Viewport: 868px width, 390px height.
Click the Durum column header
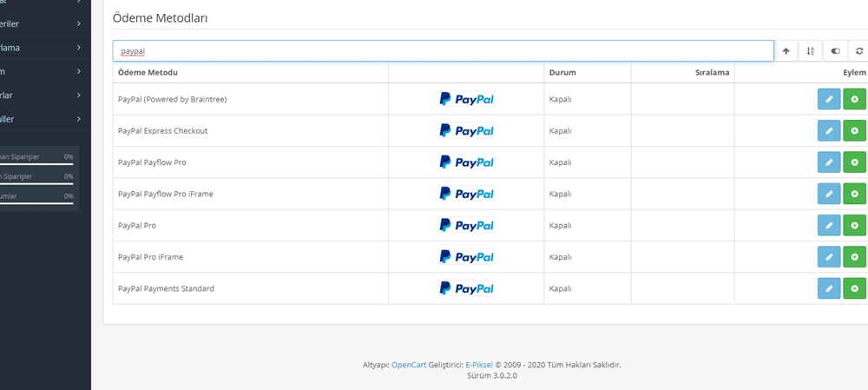(x=562, y=73)
